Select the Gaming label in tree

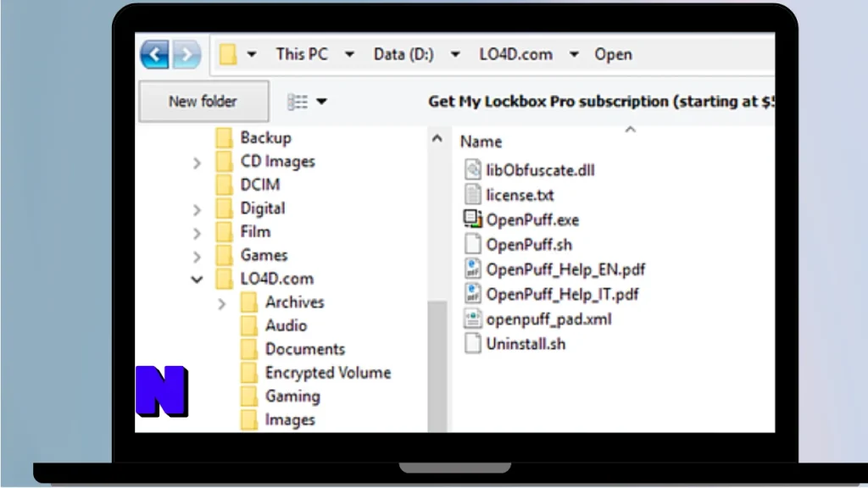[292, 396]
